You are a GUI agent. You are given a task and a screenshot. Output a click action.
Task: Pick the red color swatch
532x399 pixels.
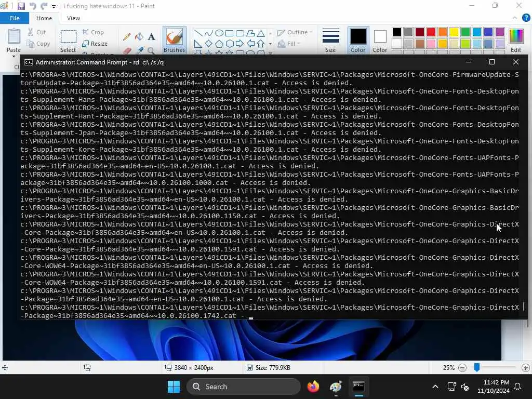pyautogui.click(x=431, y=32)
